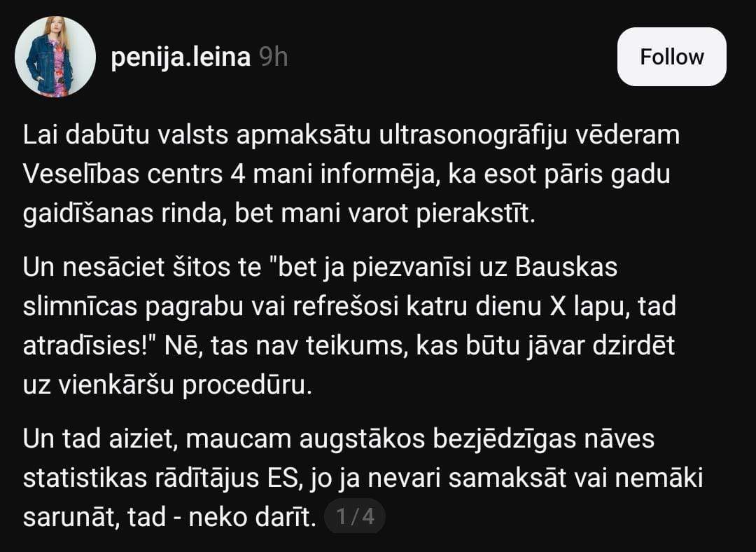This screenshot has width=756, height=552.
Task: Tap the 1/4 thread counter badge
Action: pos(355,518)
